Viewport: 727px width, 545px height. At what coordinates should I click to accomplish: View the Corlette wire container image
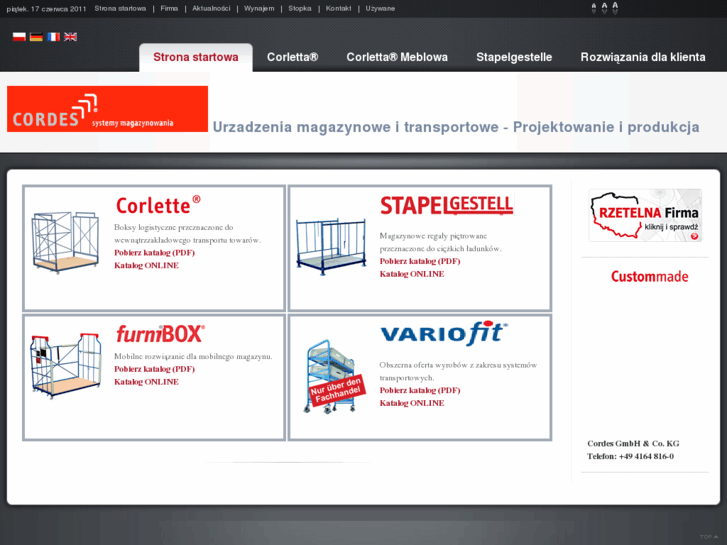pos(65,242)
